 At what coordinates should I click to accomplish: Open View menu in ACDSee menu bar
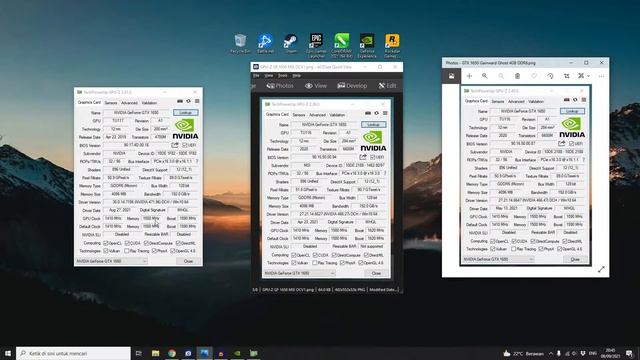[x=269, y=76]
